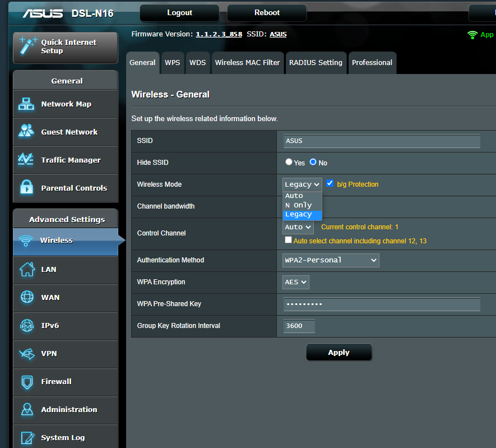Viewport: 496px width, 448px height.
Task: Click the Parental Controls lock icon
Action: click(x=26, y=188)
